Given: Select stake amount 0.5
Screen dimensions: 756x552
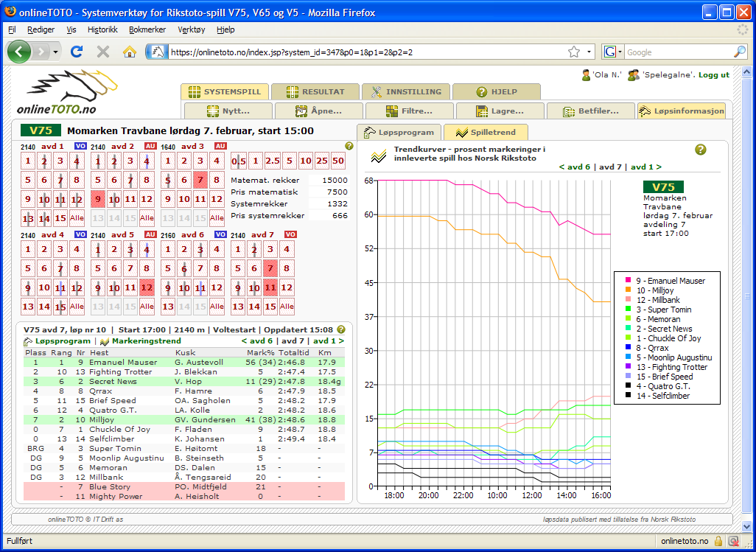Looking at the screenshot, I should click(x=238, y=161).
